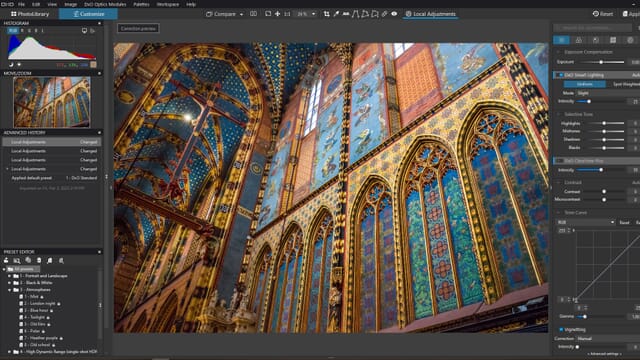Adjust the Exposure slider
This screenshot has width=640, height=360.
[x=602, y=62]
